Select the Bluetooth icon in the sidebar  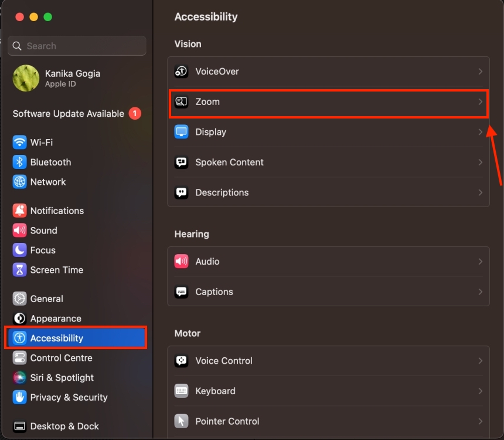click(x=19, y=162)
